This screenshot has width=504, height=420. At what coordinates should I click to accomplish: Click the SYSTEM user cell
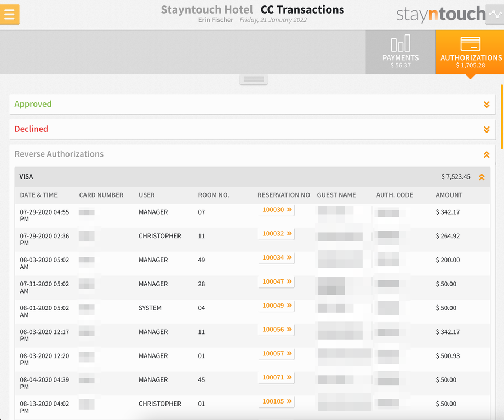coord(150,308)
